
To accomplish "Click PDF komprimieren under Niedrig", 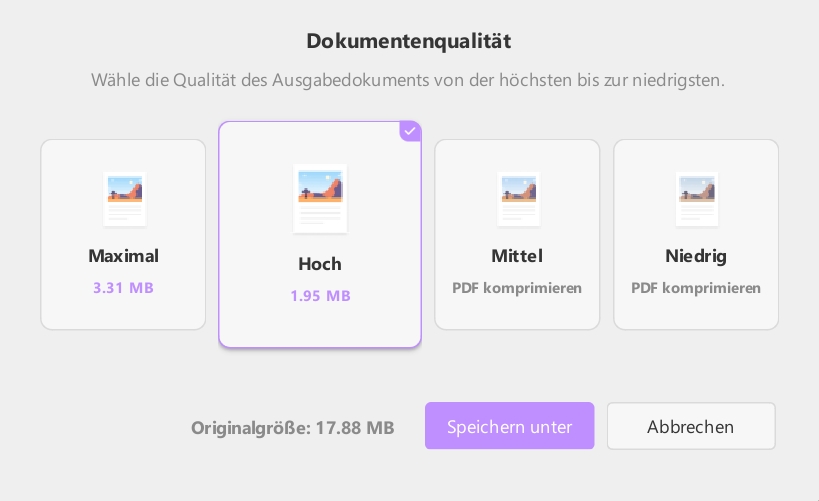I will tap(696, 288).
